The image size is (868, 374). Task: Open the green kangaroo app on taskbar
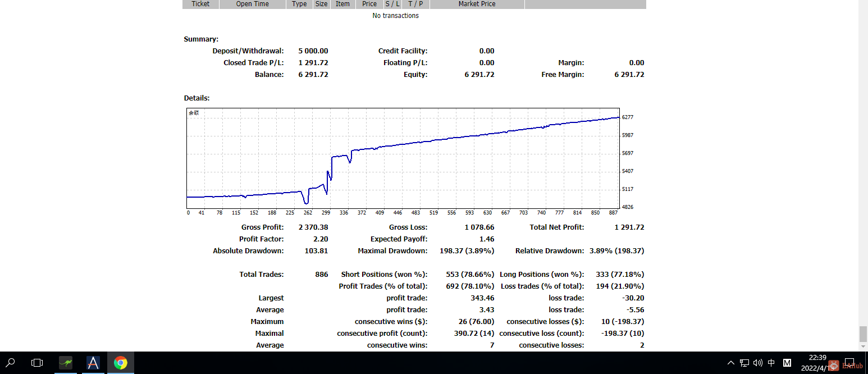click(x=66, y=363)
